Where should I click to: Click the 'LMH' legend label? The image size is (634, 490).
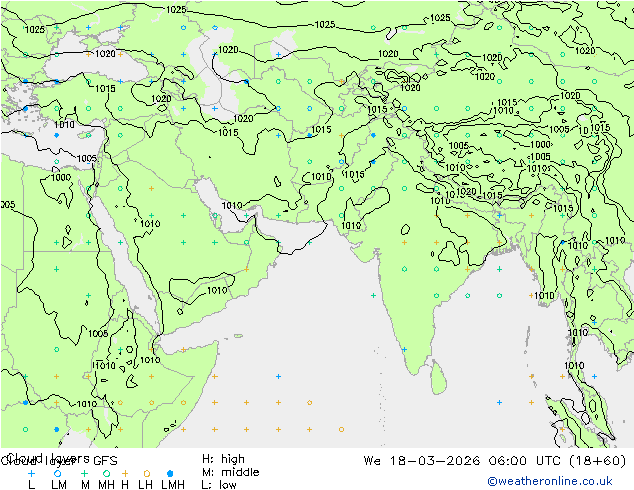pos(173,484)
